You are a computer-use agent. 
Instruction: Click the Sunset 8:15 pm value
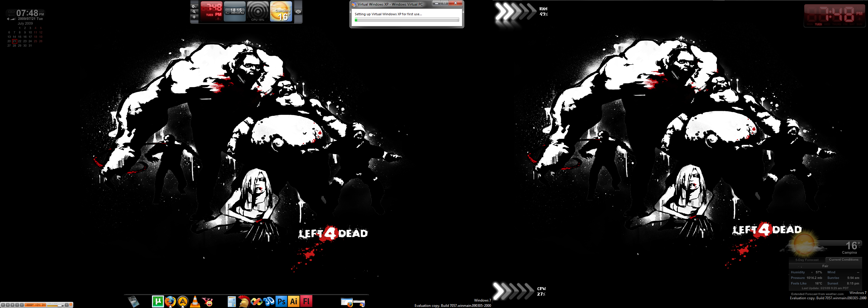(x=853, y=283)
